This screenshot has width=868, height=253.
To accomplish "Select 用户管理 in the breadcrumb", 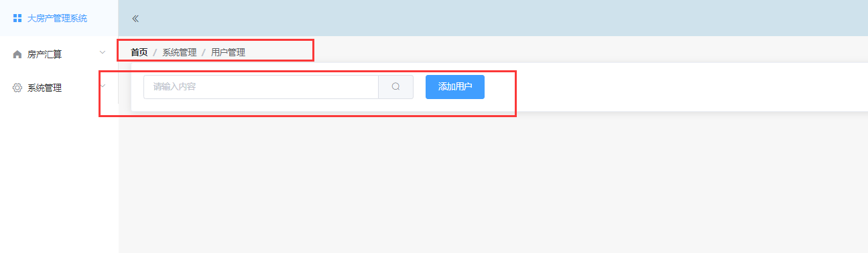I will coord(228,52).
